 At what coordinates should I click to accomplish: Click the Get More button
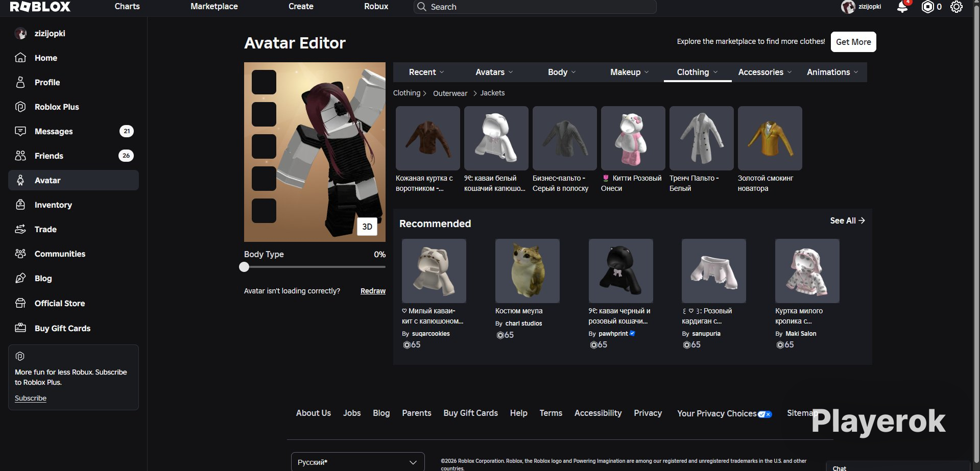[853, 42]
